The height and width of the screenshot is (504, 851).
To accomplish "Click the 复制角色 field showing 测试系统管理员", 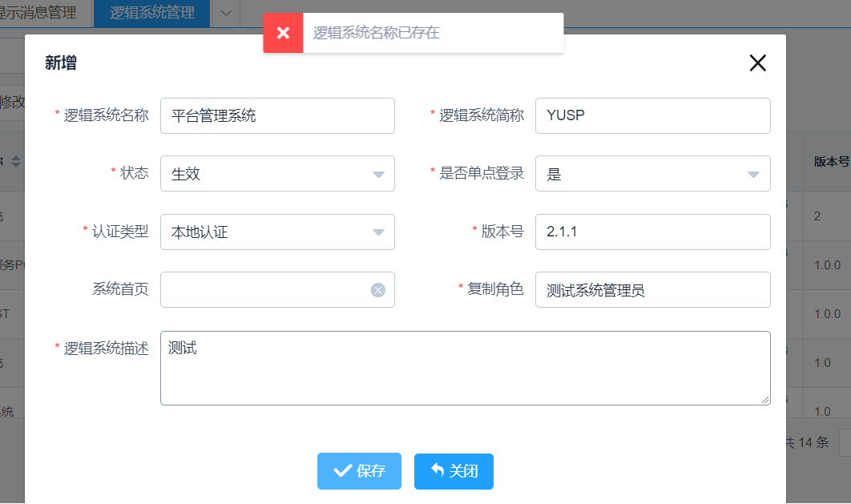I will pos(652,289).
